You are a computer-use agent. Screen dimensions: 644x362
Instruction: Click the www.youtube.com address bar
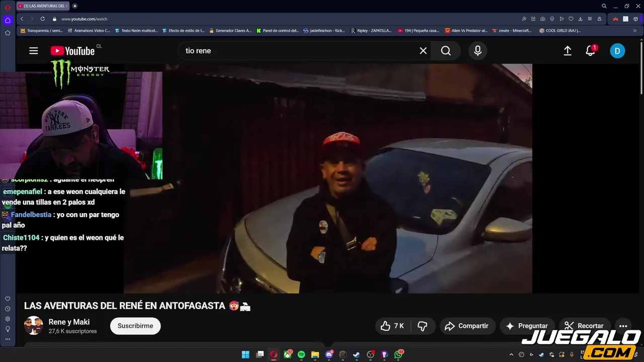(x=84, y=19)
